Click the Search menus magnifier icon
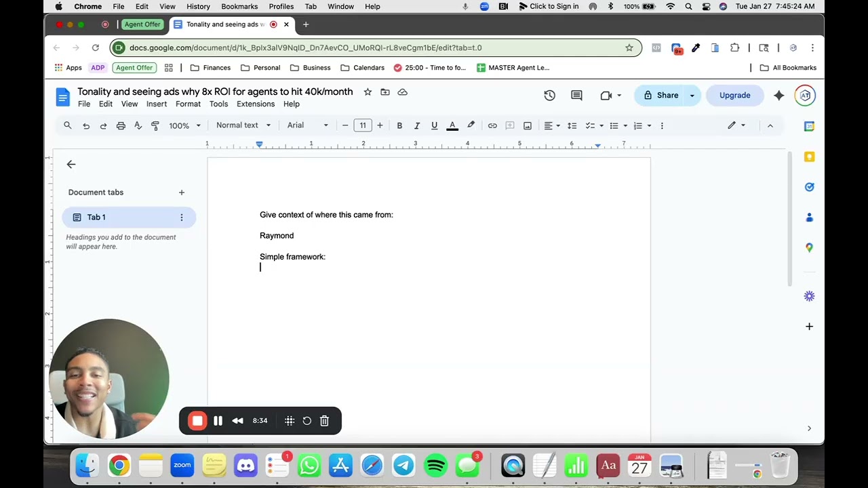Viewport: 868px width, 488px height. pos(68,125)
